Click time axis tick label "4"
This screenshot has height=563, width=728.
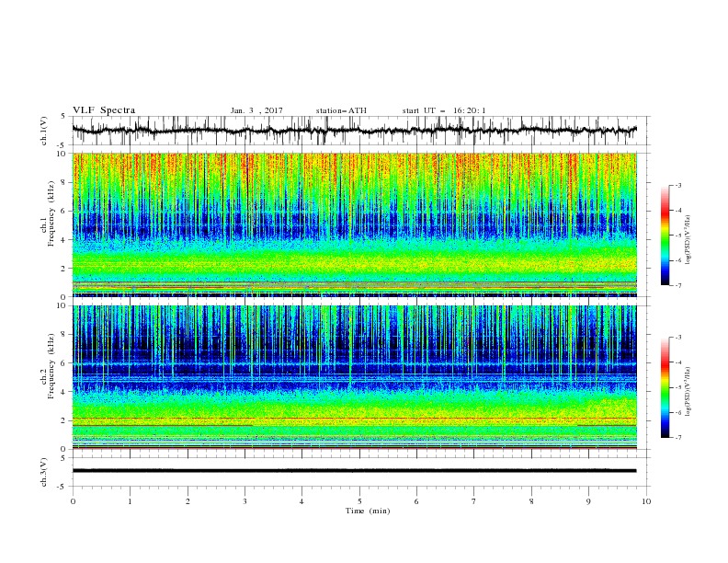pyautogui.click(x=301, y=501)
